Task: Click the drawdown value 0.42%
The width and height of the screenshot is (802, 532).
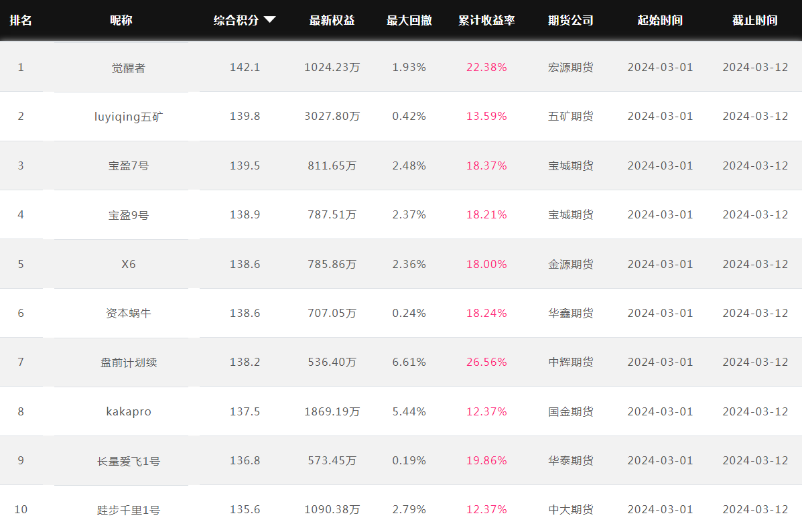Action: point(409,116)
